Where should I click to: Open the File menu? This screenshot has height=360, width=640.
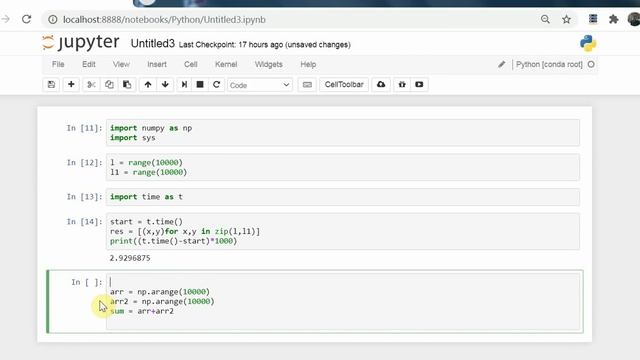(58, 64)
